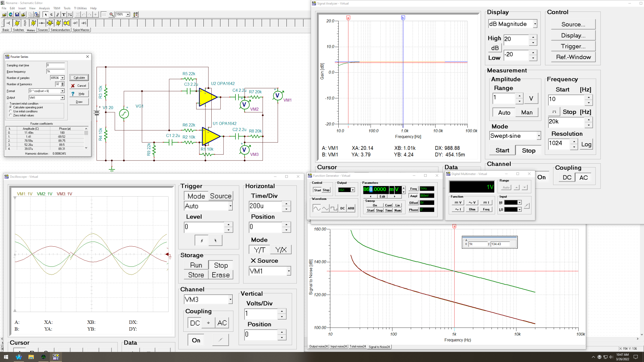Choose falling edge trigger on Oscilloscope
Screen dimensions: 644x362
tap(215, 240)
